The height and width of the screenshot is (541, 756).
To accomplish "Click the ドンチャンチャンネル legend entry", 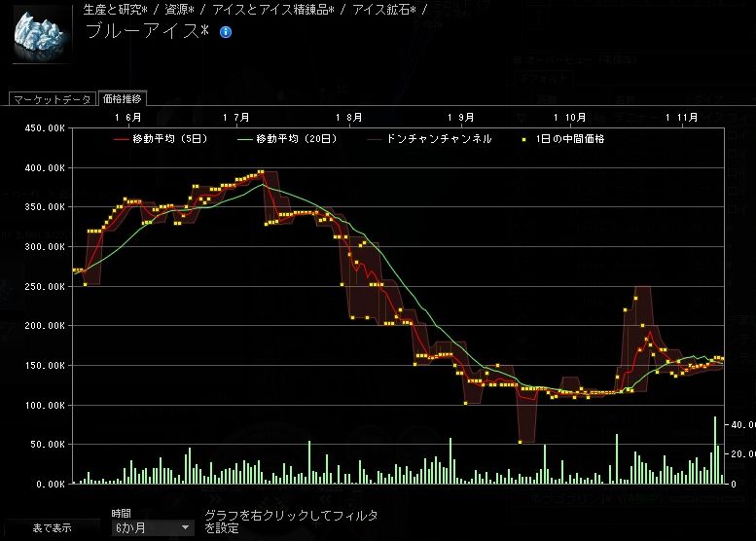I will point(430,139).
